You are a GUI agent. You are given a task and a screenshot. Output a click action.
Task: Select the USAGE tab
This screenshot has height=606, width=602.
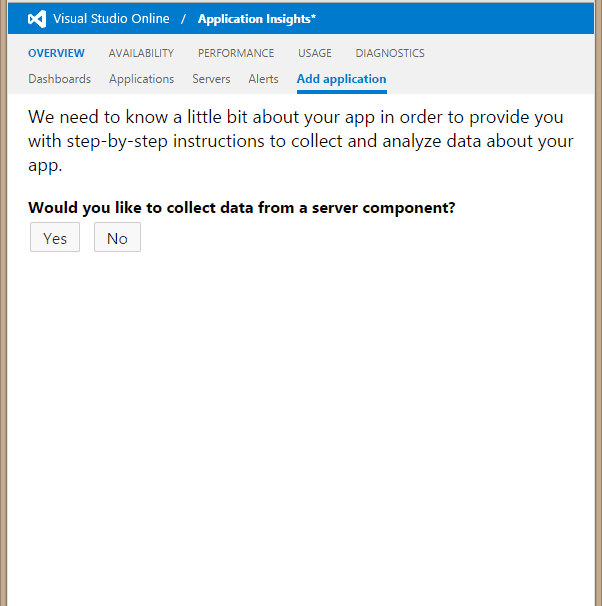[315, 53]
